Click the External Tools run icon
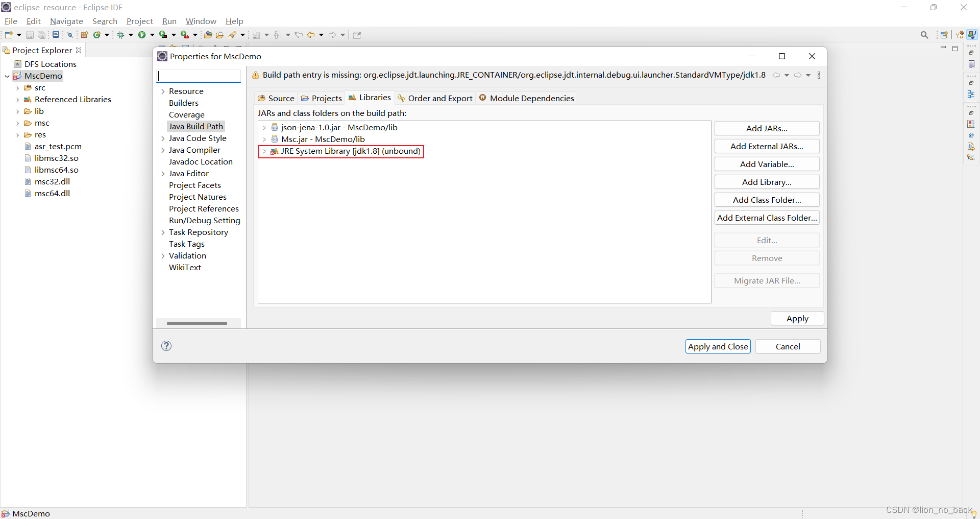The width and height of the screenshot is (980, 519). (185, 35)
